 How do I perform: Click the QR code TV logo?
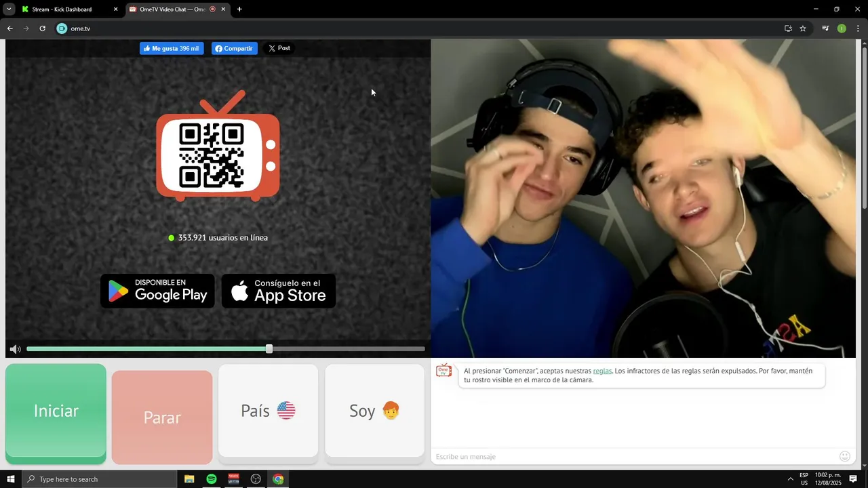click(x=218, y=146)
